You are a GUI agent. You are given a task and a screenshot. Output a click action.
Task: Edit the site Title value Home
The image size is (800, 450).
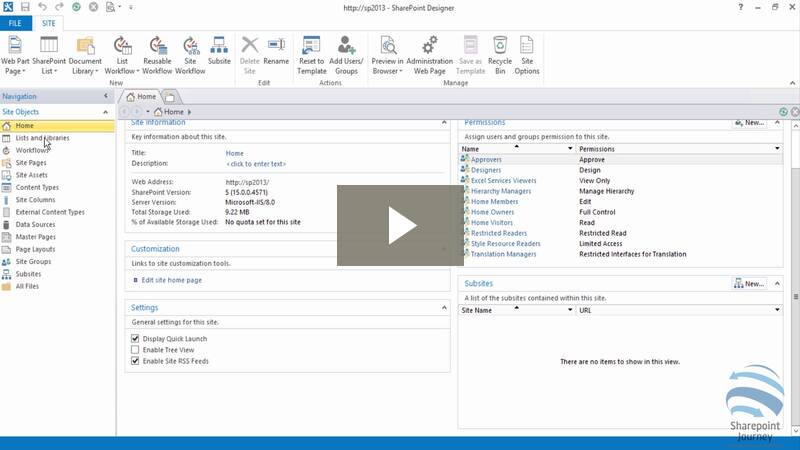(234, 153)
